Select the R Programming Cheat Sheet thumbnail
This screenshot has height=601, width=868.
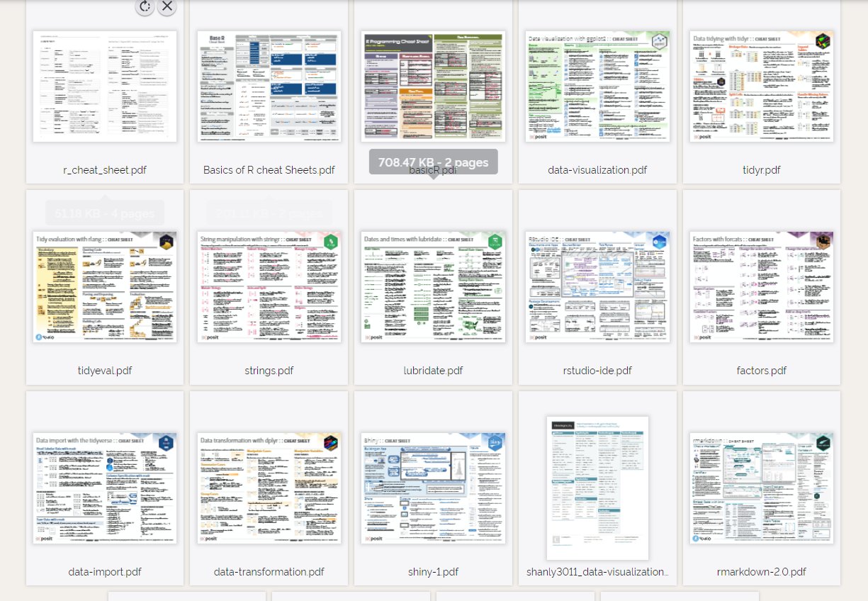434,86
